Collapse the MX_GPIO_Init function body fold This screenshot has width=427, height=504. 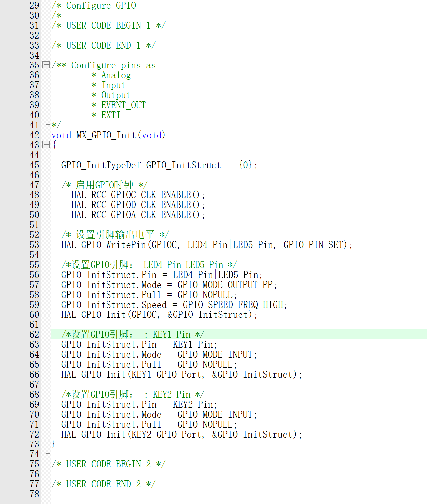tap(46, 145)
